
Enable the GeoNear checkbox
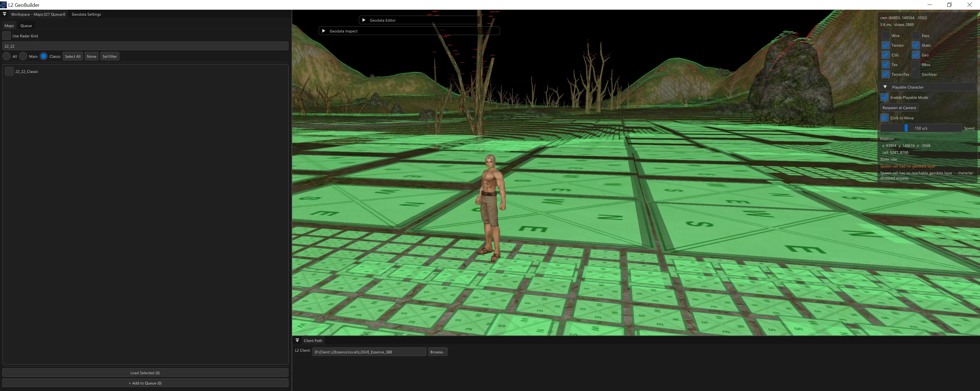[916, 75]
